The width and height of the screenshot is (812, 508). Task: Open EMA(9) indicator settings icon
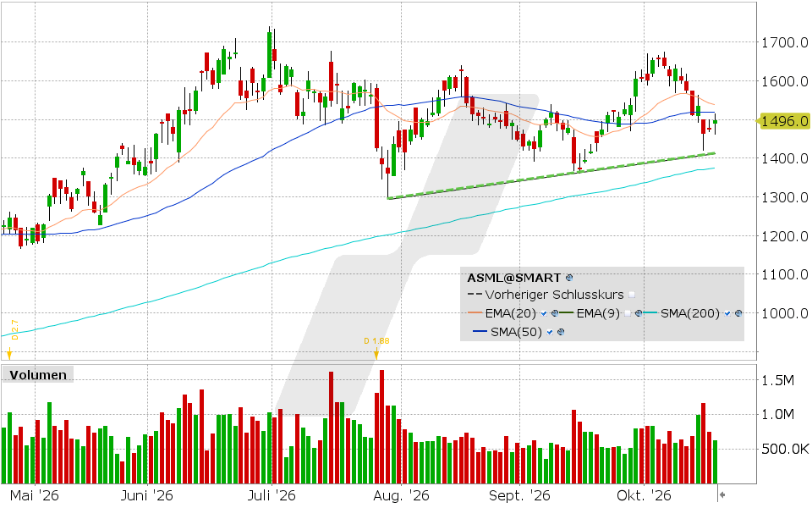pyautogui.click(x=639, y=313)
